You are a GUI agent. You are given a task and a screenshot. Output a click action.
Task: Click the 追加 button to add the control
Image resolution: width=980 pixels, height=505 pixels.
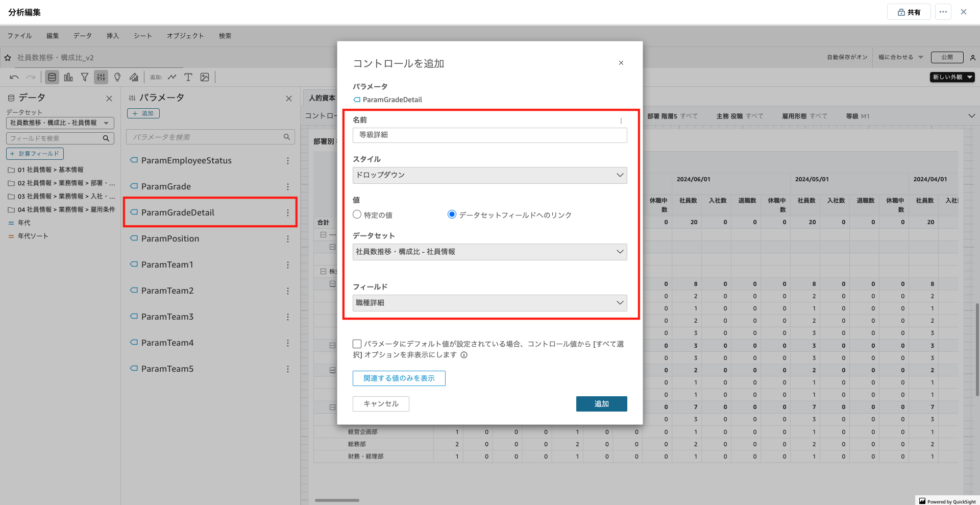click(x=601, y=403)
